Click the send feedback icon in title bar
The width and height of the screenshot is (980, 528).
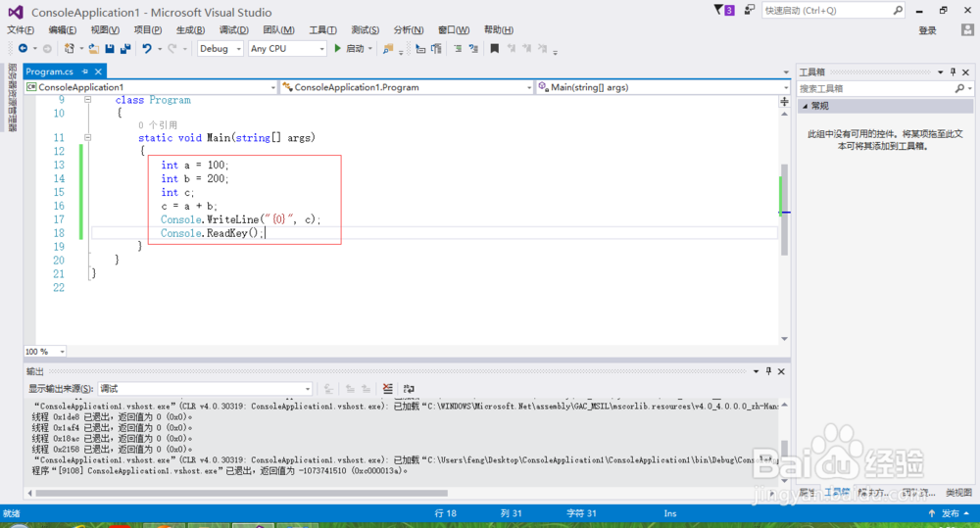[x=750, y=10]
